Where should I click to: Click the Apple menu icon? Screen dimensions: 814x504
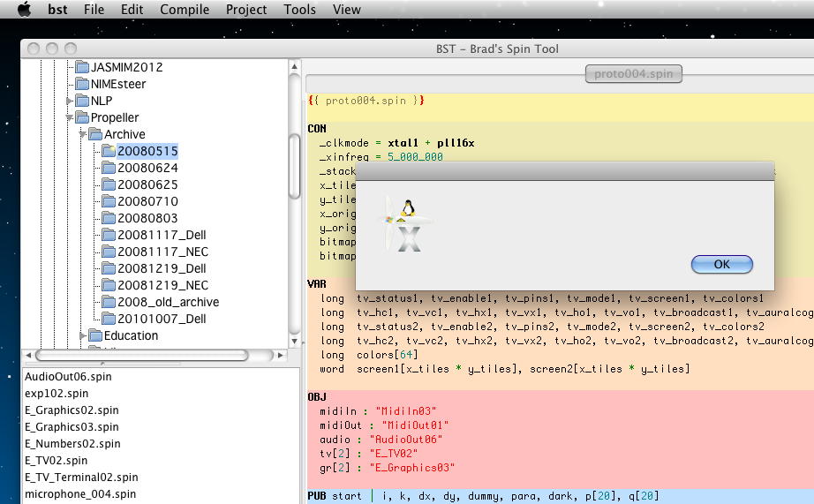click(x=24, y=10)
